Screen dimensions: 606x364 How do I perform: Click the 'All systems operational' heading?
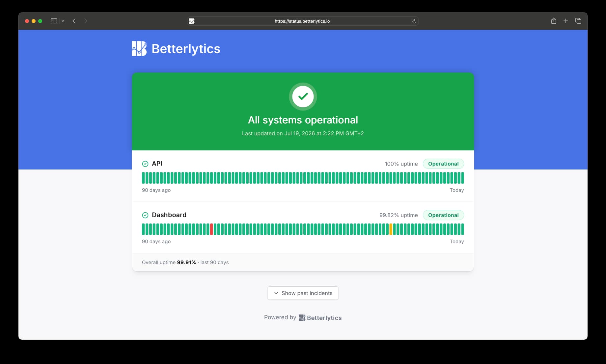click(x=303, y=120)
